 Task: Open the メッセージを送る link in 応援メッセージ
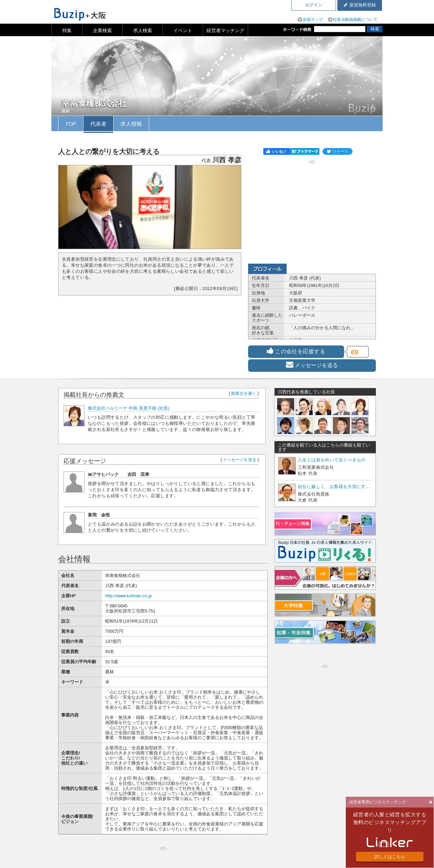(239, 460)
